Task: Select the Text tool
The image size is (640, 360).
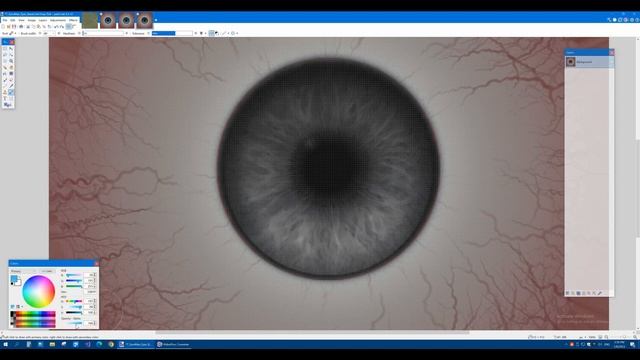Action: (5, 98)
